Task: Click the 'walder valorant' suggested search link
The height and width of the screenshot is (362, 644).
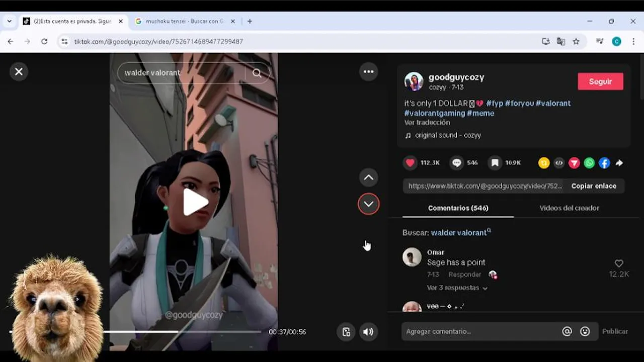Action: coord(461,233)
